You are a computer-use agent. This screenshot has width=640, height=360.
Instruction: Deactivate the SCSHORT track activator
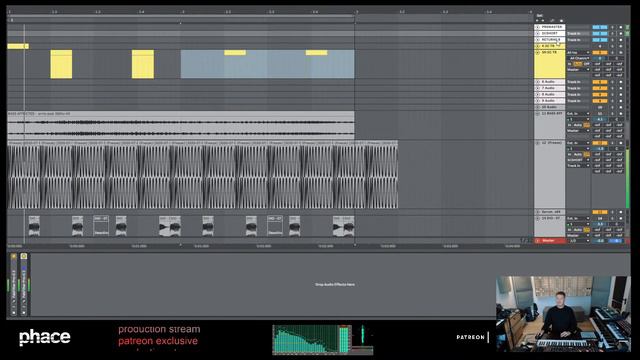[600, 33]
